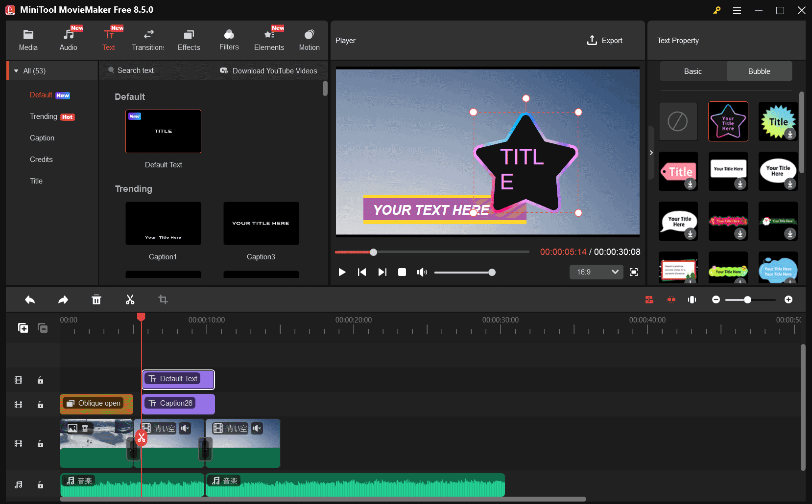
Task: Mute audio on the 青い空 clip
Action: (x=185, y=428)
